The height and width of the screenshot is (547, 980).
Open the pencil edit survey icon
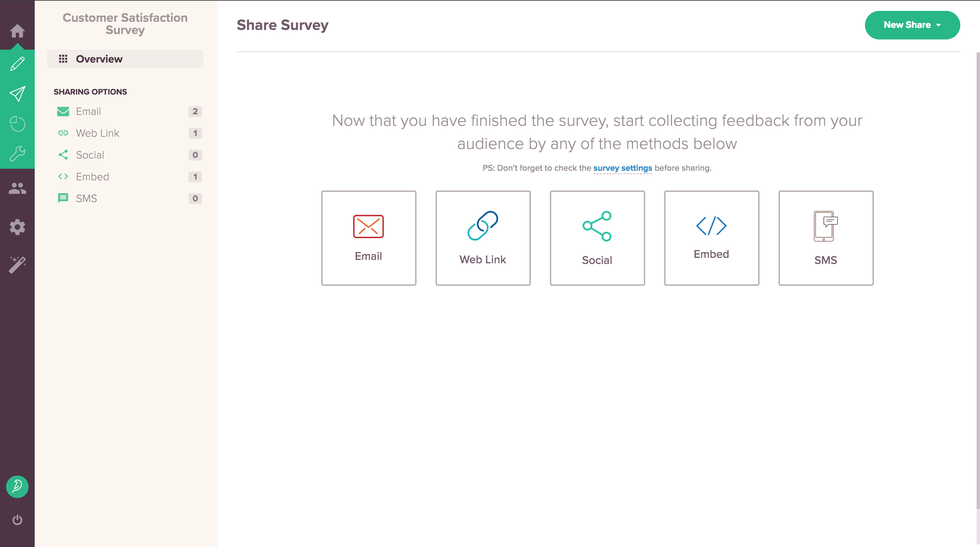pos(17,64)
